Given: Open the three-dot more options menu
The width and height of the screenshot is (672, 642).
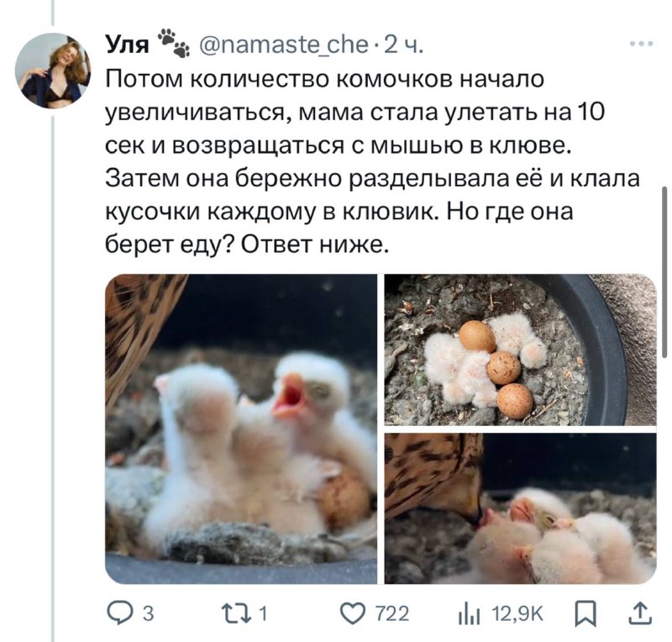Looking at the screenshot, I should 641,44.
